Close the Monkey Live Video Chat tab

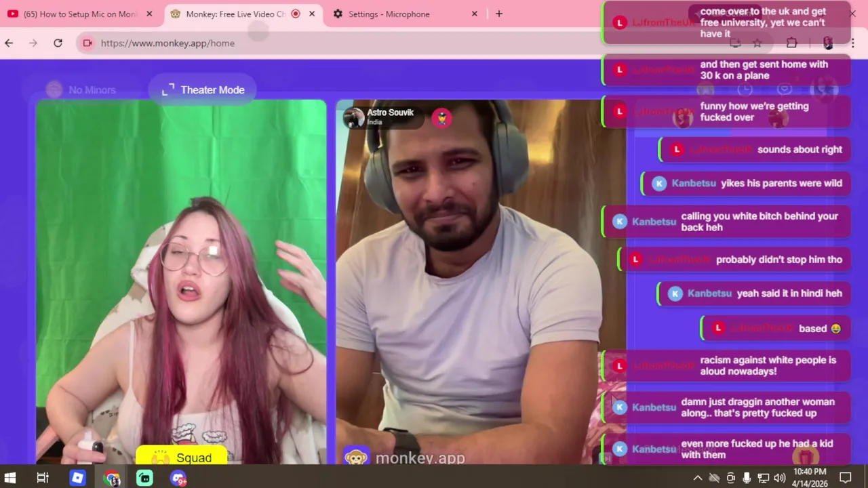(312, 14)
